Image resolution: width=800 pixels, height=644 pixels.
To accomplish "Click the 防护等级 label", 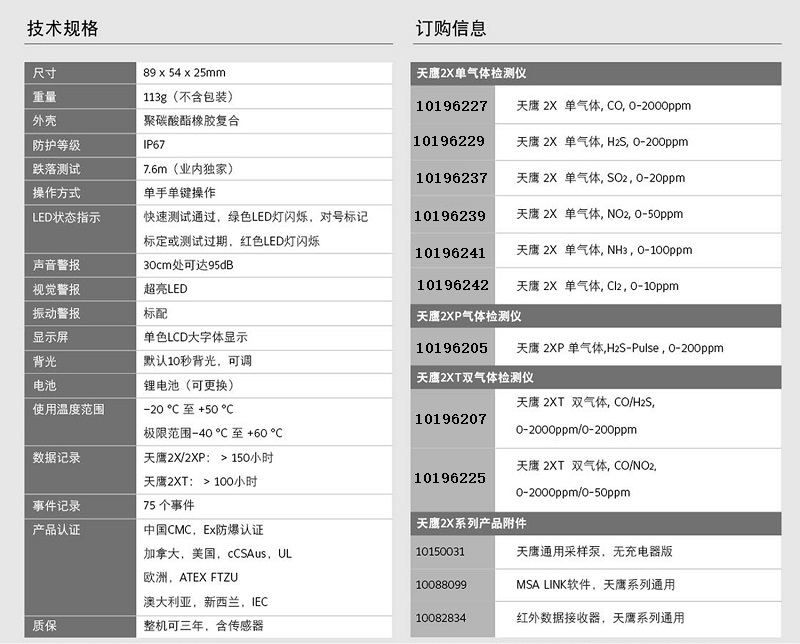I will [57, 145].
